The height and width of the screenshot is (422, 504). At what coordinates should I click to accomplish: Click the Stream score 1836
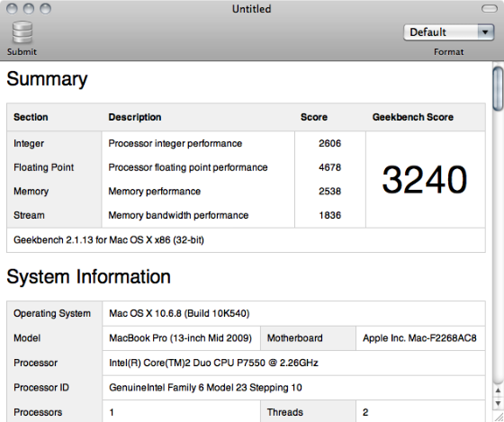tap(329, 215)
